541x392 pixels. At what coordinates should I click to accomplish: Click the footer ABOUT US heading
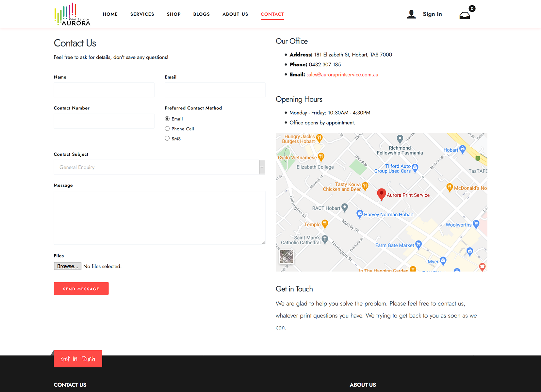point(363,385)
